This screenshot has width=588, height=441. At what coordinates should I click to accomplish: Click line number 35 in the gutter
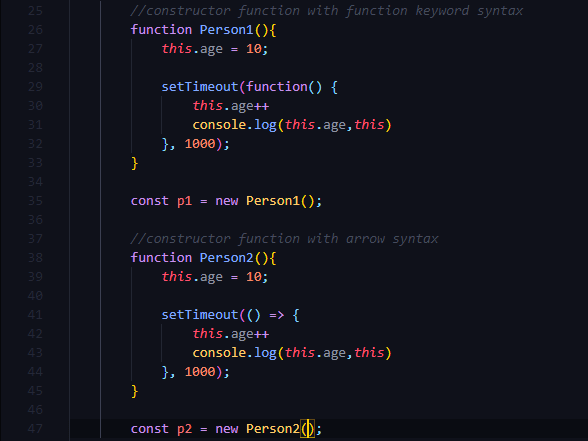pyautogui.click(x=35, y=201)
